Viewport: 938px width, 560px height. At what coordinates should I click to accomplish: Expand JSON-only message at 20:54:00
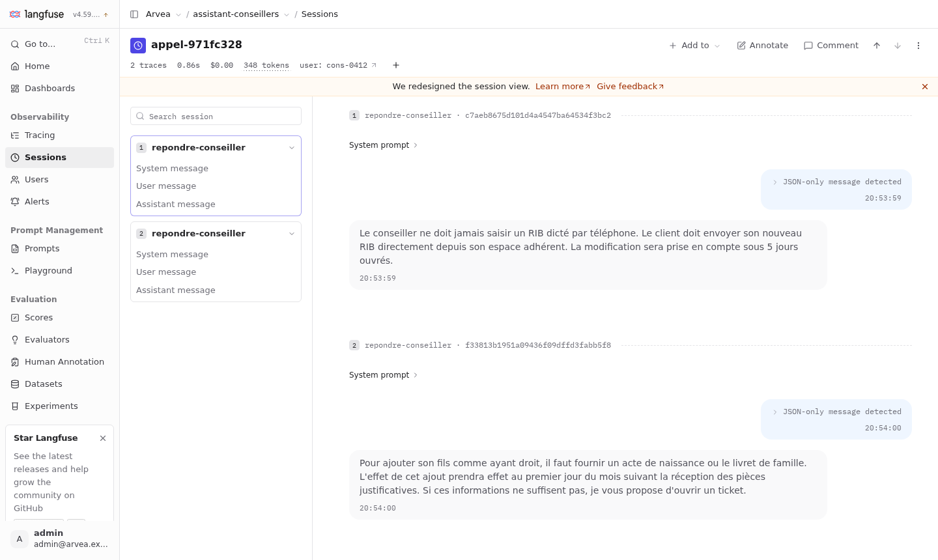[x=836, y=412]
